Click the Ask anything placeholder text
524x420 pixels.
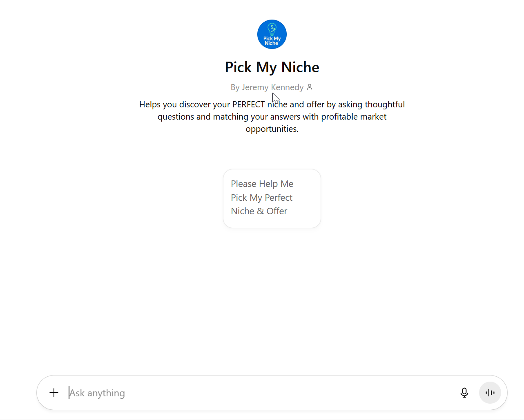click(x=97, y=393)
